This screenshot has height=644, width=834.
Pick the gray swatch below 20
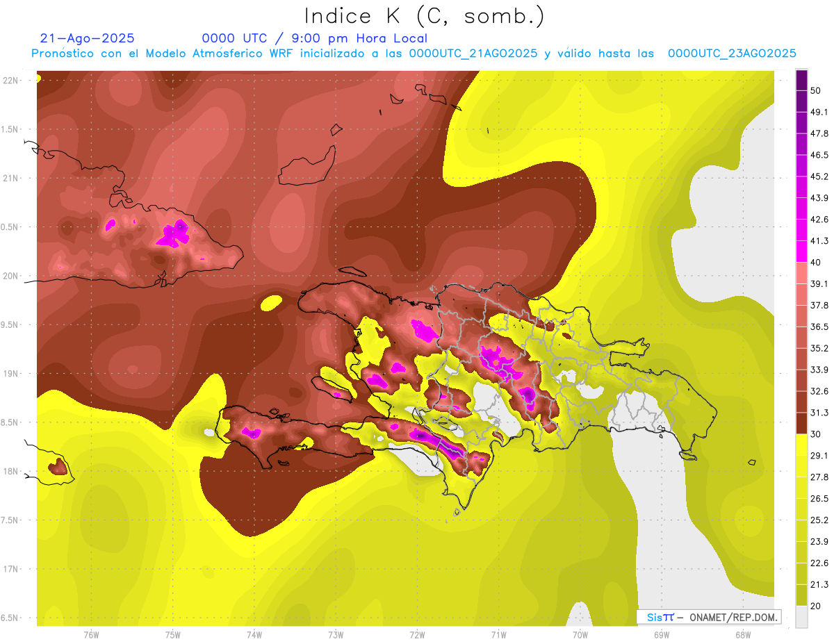click(801, 616)
